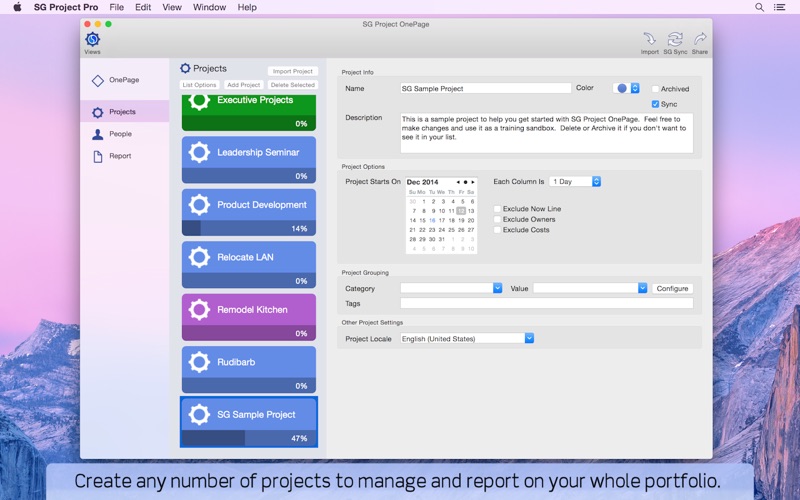Enable Exclude Owners option
The height and width of the screenshot is (500, 800).
tap(497, 219)
